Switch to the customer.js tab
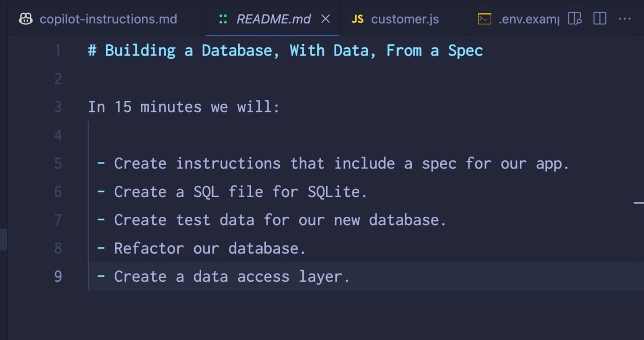This screenshot has height=340, width=644. coord(404,19)
